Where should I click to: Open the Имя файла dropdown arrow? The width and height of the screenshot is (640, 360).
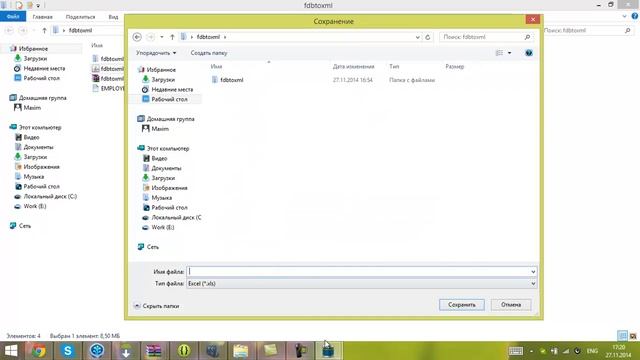(x=533, y=272)
